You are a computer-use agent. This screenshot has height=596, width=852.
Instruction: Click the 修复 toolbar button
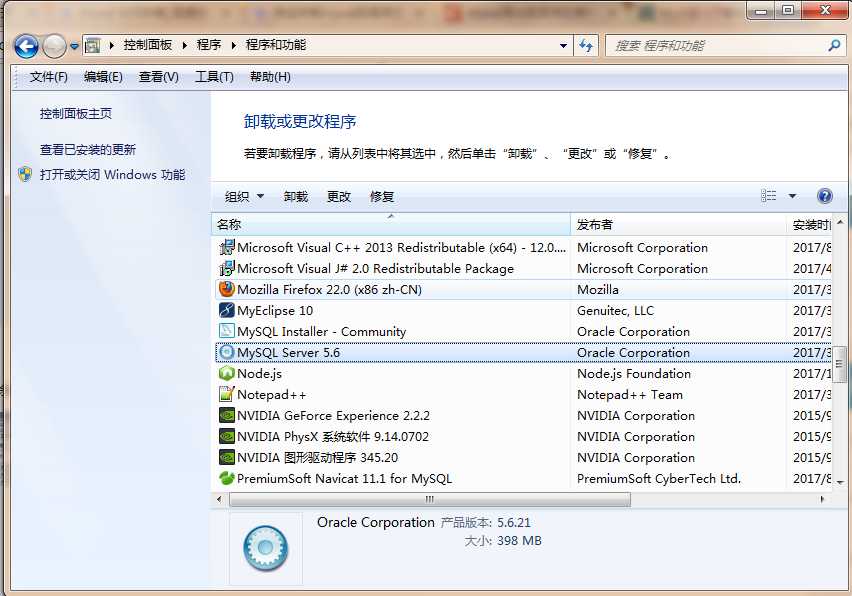381,197
